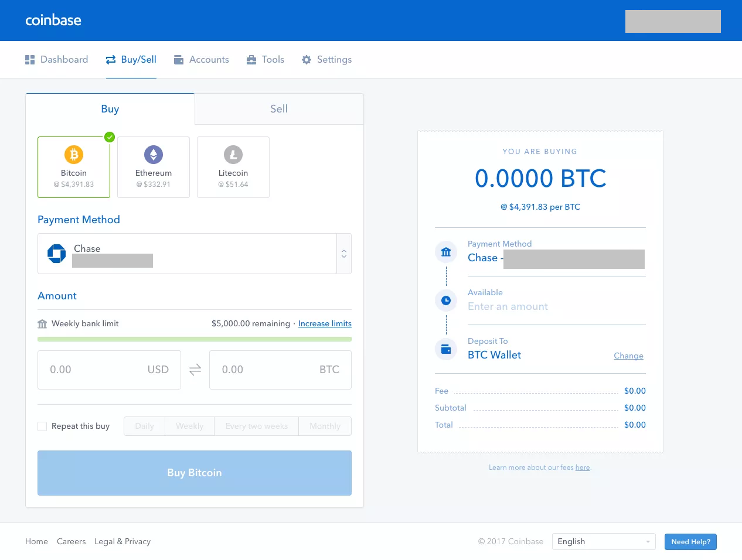Viewport: 742px width, 560px height.
Task: Click the Increase limits link
Action: [x=325, y=323]
